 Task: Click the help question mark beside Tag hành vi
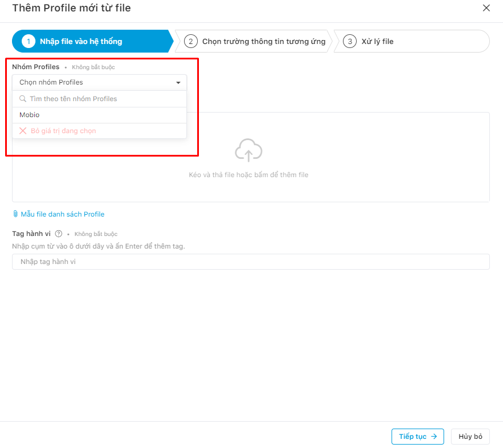(58, 234)
